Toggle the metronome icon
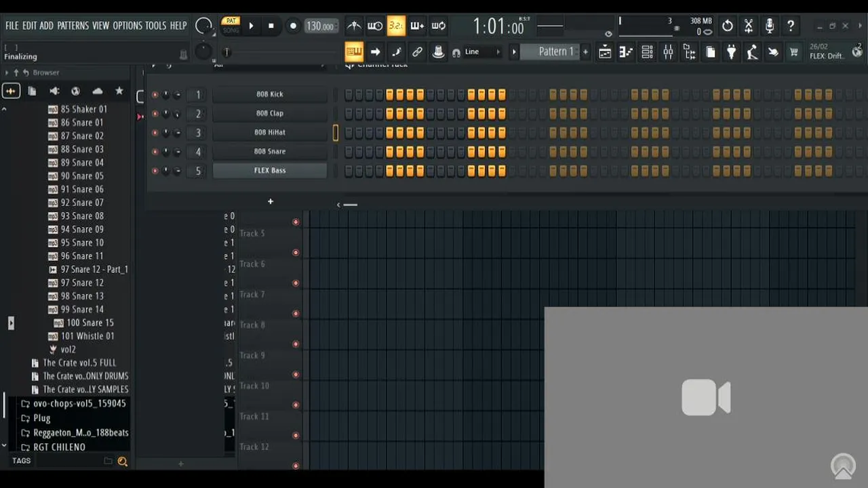Screen dimensions: 868x488 [x=354, y=26]
